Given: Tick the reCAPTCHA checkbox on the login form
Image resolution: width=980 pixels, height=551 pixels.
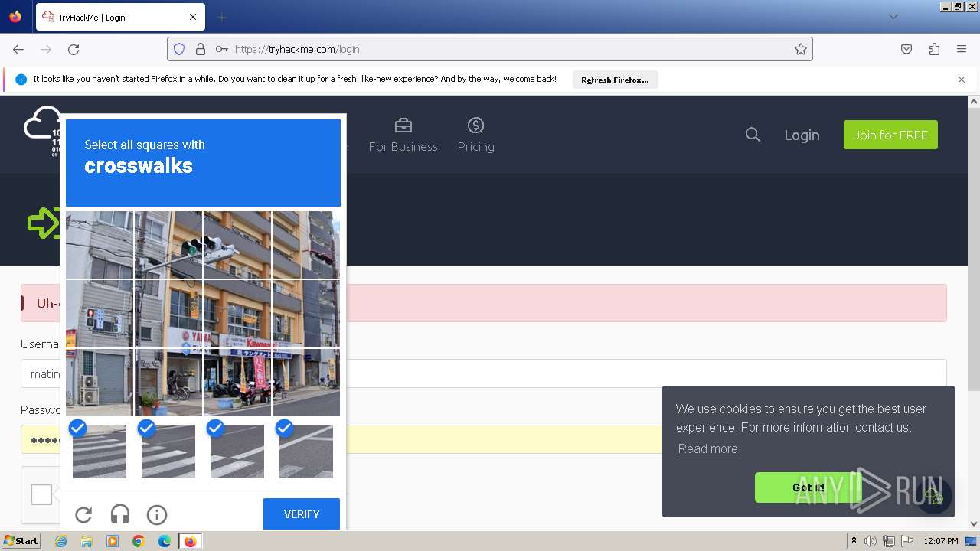Looking at the screenshot, I should tap(41, 494).
